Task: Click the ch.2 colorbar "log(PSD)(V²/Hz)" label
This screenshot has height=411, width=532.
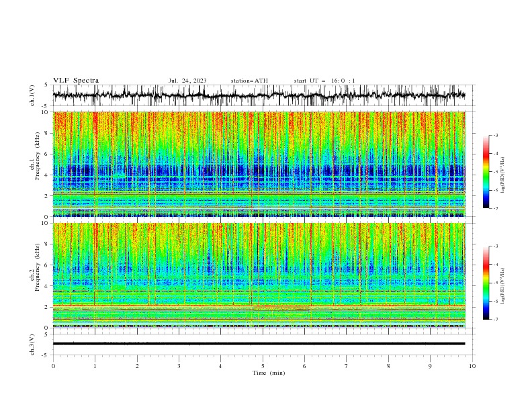Action: pyautogui.click(x=502, y=285)
